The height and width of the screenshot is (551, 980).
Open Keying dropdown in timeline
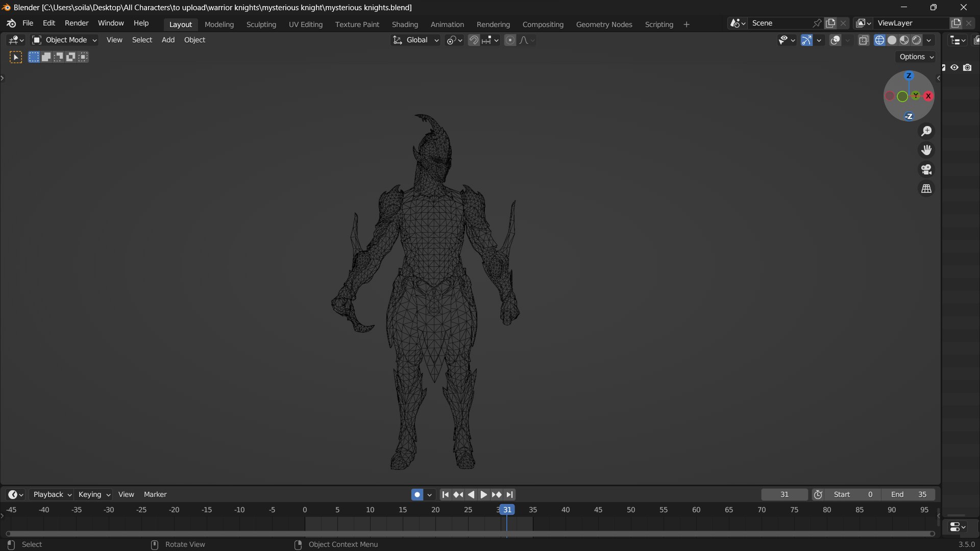(x=94, y=494)
